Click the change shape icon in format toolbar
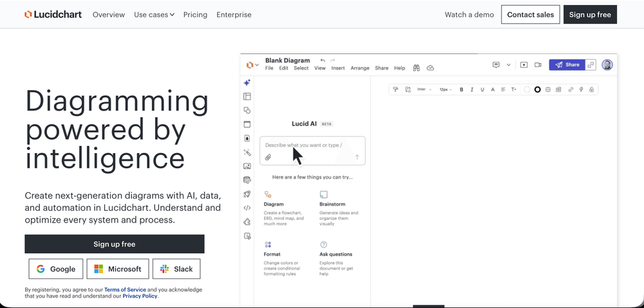644x308 pixels. (x=408, y=89)
